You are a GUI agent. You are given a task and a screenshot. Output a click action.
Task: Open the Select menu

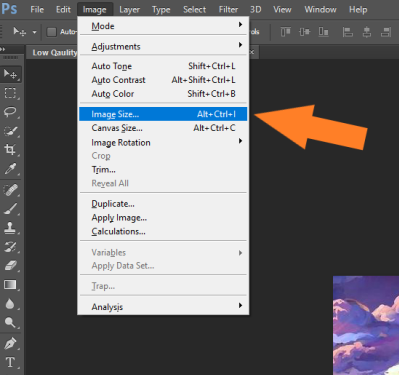(x=194, y=10)
